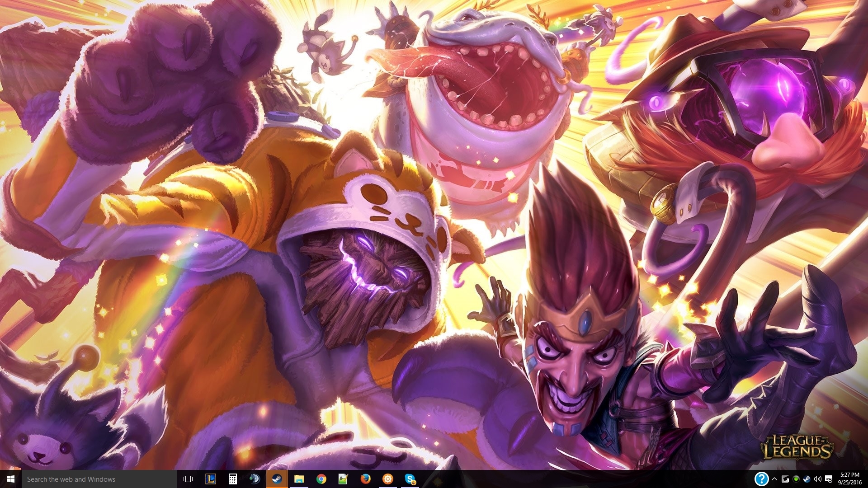Switch to the active Steam window
Viewport: 868px width, 488px height.
[x=277, y=479]
